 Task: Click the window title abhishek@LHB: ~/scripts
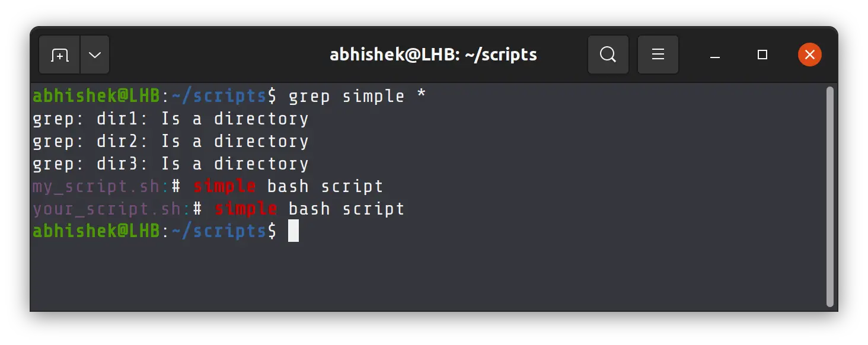coord(433,55)
